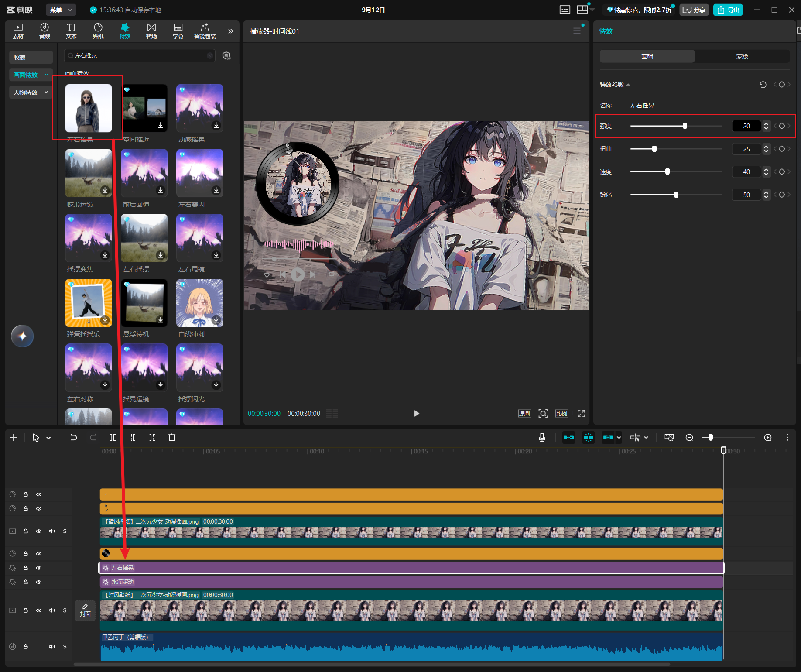Click the delete trash icon in timeline toolbar

172,437
